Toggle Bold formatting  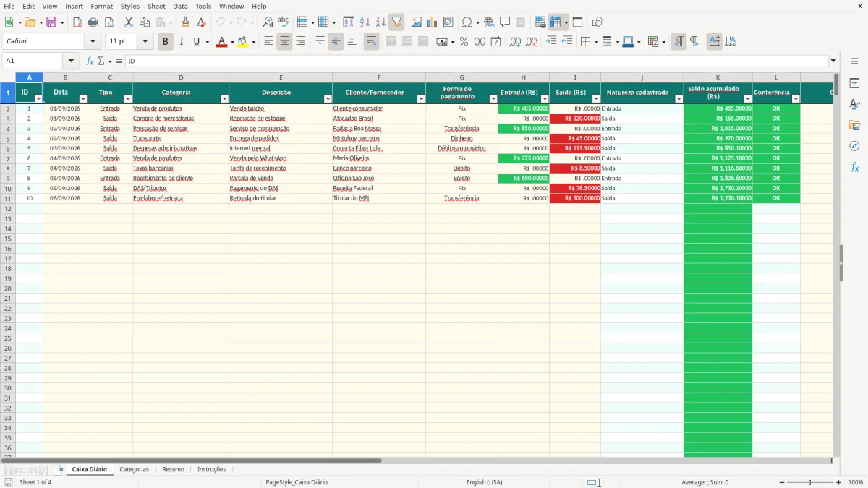click(x=166, y=42)
